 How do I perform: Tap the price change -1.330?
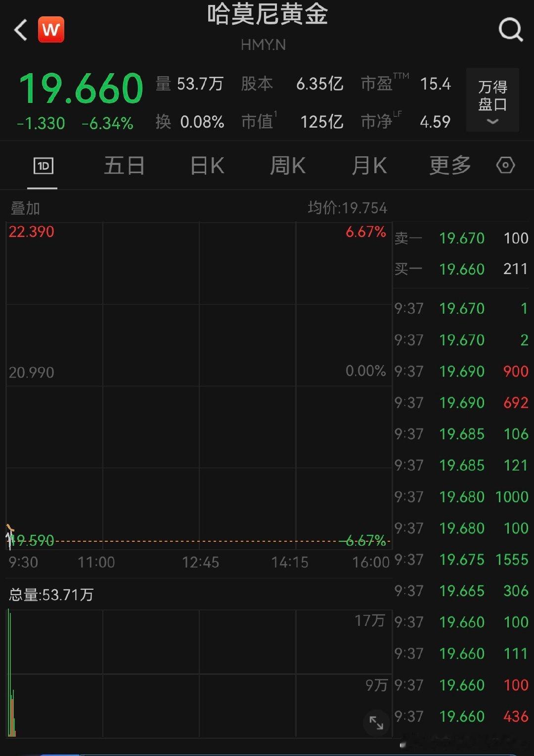(x=41, y=123)
